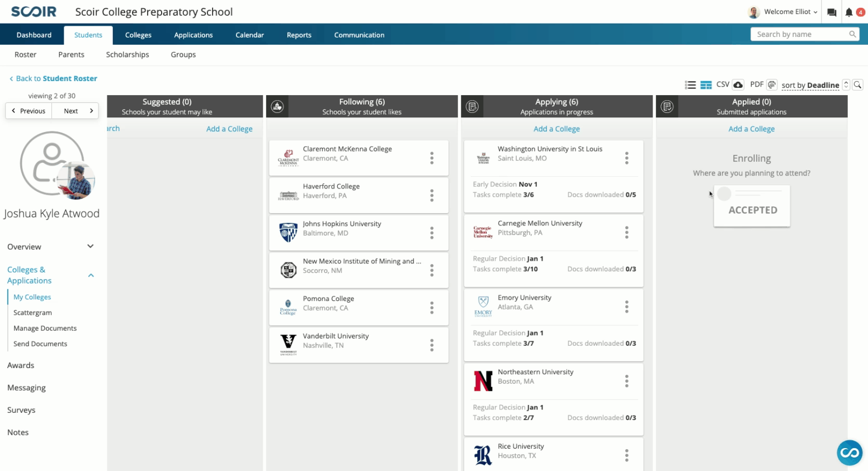Open the Northeastern University card title

pos(535,372)
